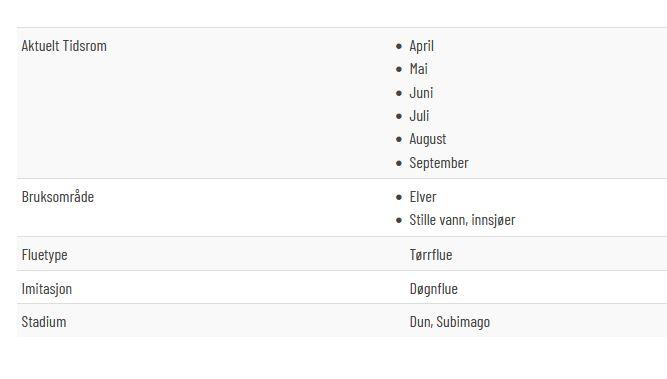Image resolution: width=667 pixels, height=379 pixels.
Task: Click the bullet point beside 'Elver'
Action: tap(399, 197)
